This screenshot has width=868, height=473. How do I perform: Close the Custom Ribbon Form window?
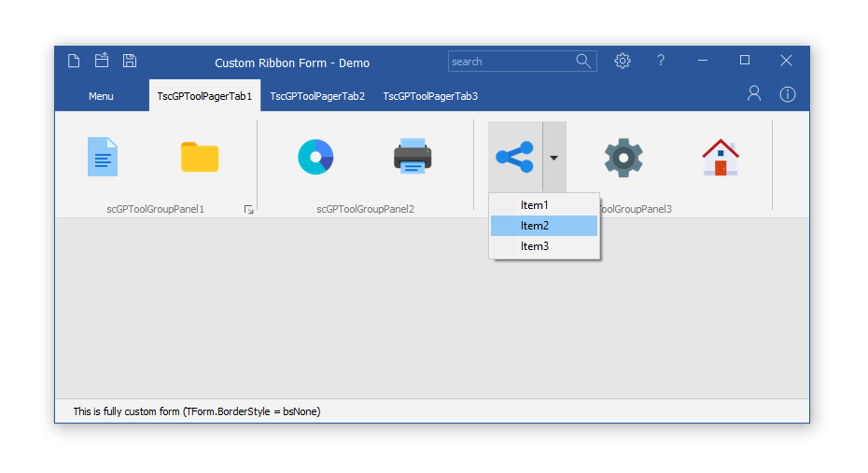786,61
